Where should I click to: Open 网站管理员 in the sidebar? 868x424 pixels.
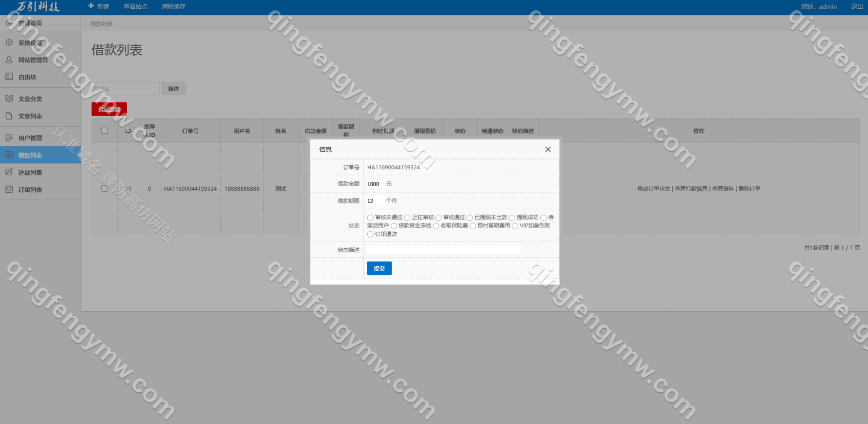(33, 60)
